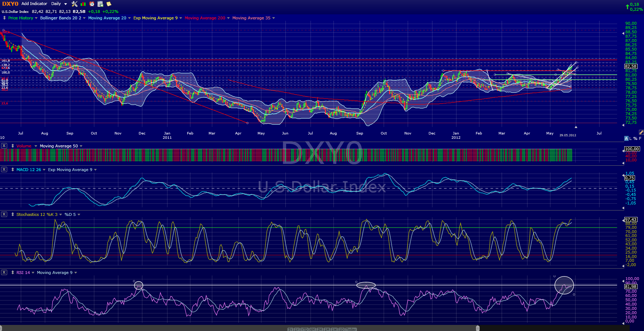644x331 pixels.
Task: Click the Price History label
Action: coord(21,18)
